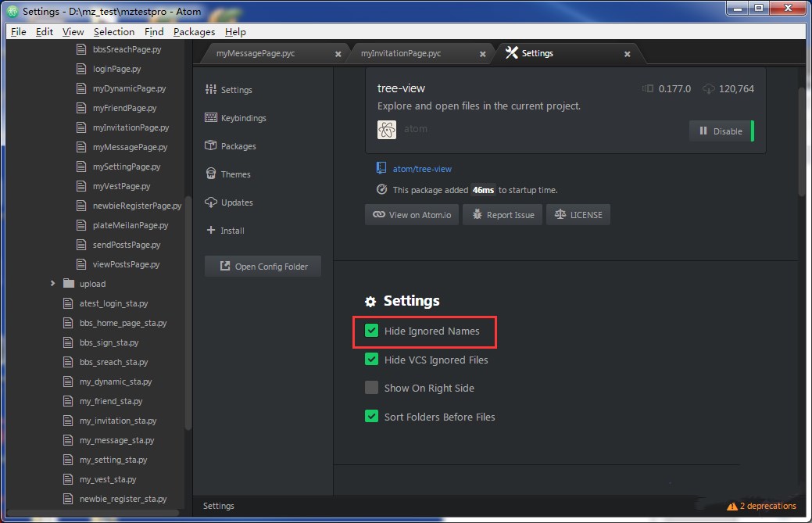Viewport: 812px width, 523px height.
Task: Close the myMessagePage.pyc tab
Action: pyautogui.click(x=338, y=54)
